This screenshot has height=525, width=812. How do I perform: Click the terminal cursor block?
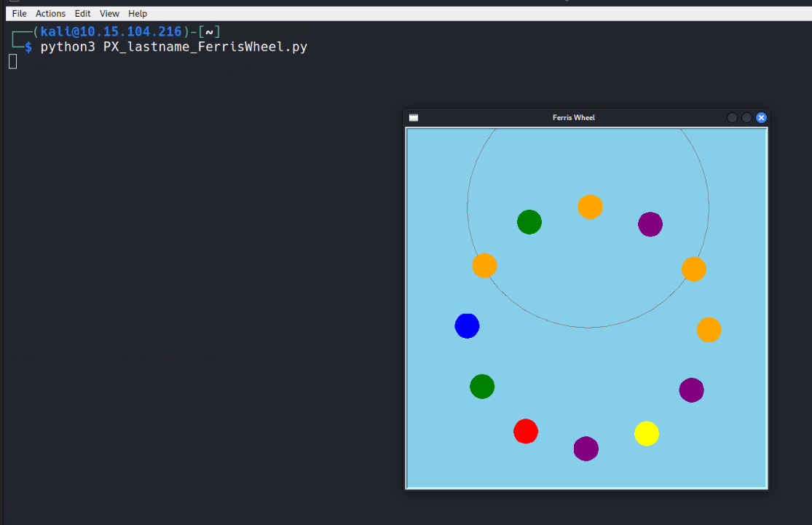click(12, 62)
